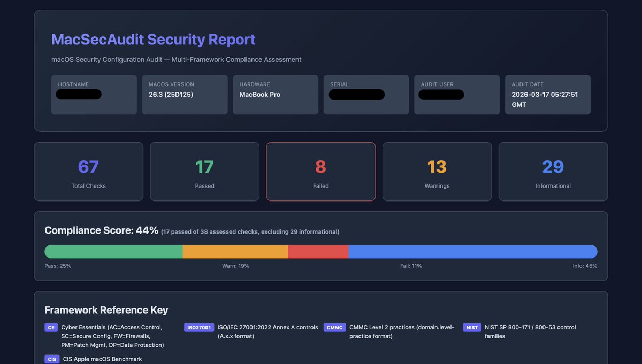Click the CMMC framework badge
642x364 pixels.
click(x=334, y=327)
